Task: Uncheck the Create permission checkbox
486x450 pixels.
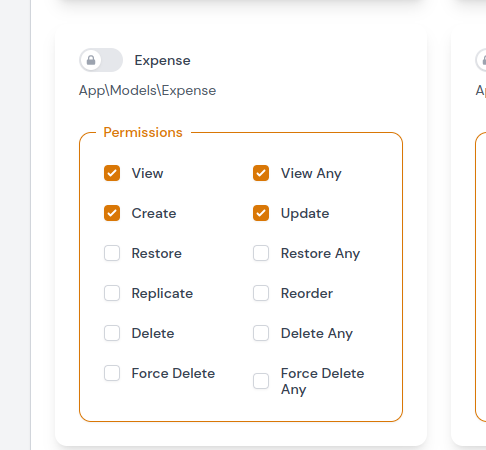Action: click(112, 213)
